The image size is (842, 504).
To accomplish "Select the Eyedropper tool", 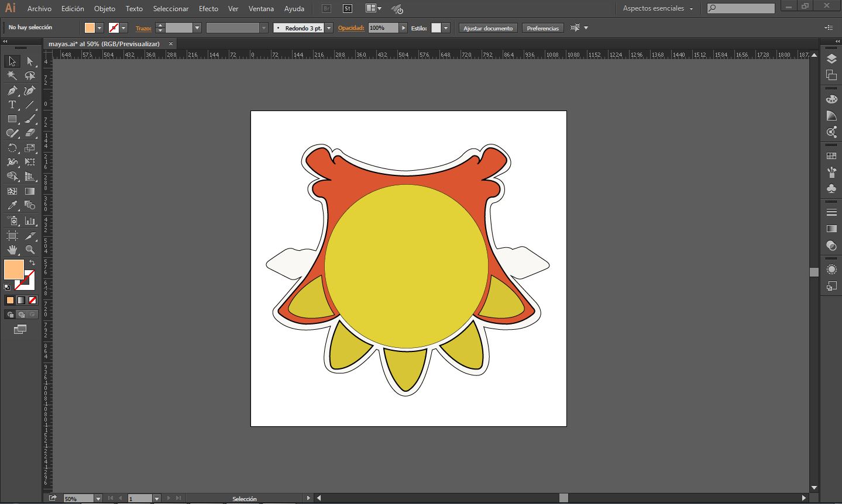I will click(x=12, y=205).
